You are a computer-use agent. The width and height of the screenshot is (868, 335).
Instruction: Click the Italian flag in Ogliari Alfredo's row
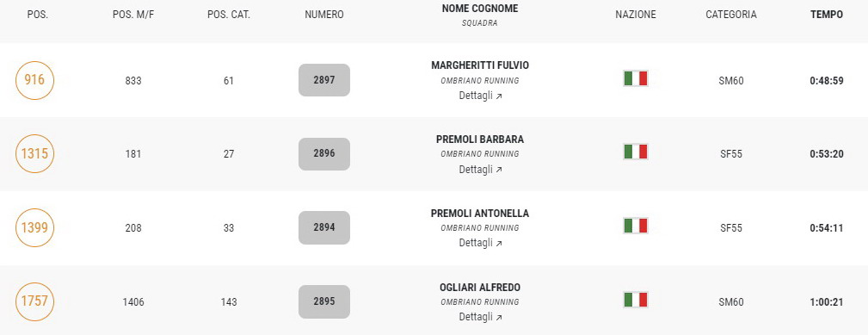point(636,300)
